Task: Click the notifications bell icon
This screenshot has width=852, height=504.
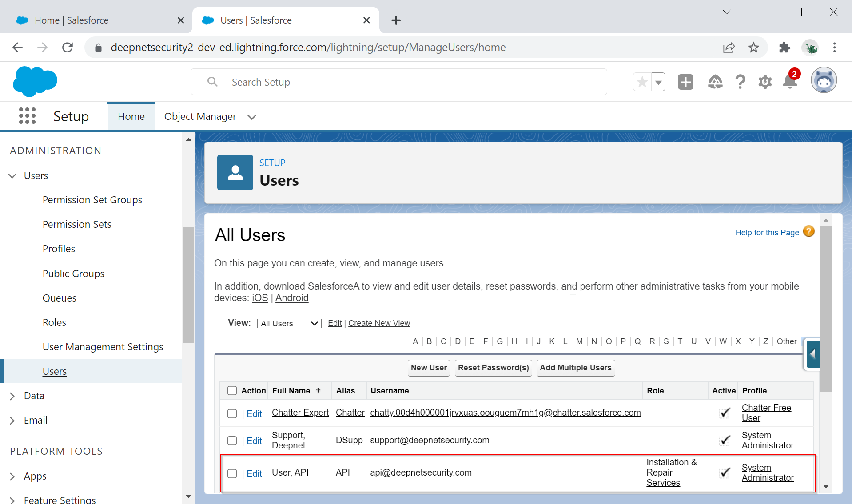Action: (790, 82)
